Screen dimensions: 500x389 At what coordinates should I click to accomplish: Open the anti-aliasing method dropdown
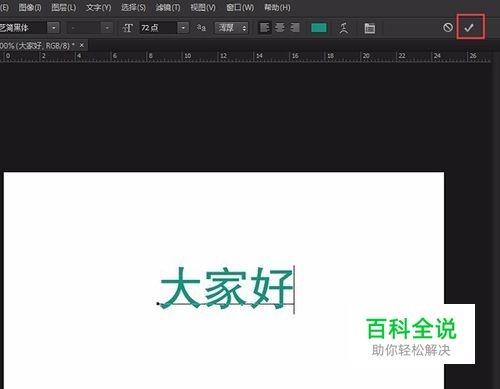[x=232, y=28]
